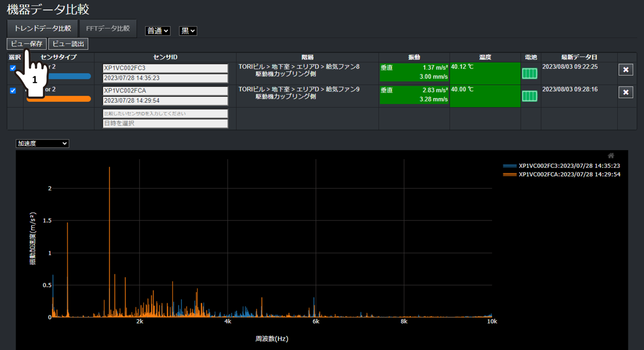The image size is (644, 350).
Task: Click the hierarchy text for 給気ファン9
Action: (x=299, y=93)
